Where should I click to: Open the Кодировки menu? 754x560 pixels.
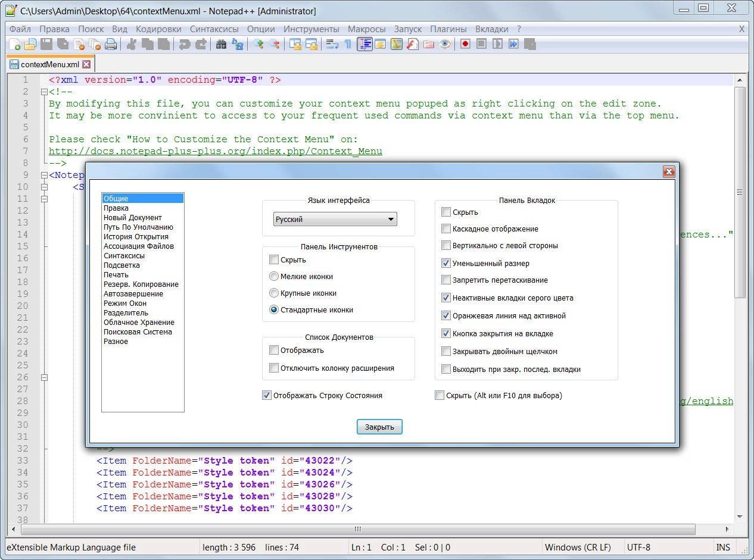pyautogui.click(x=158, y=29)
